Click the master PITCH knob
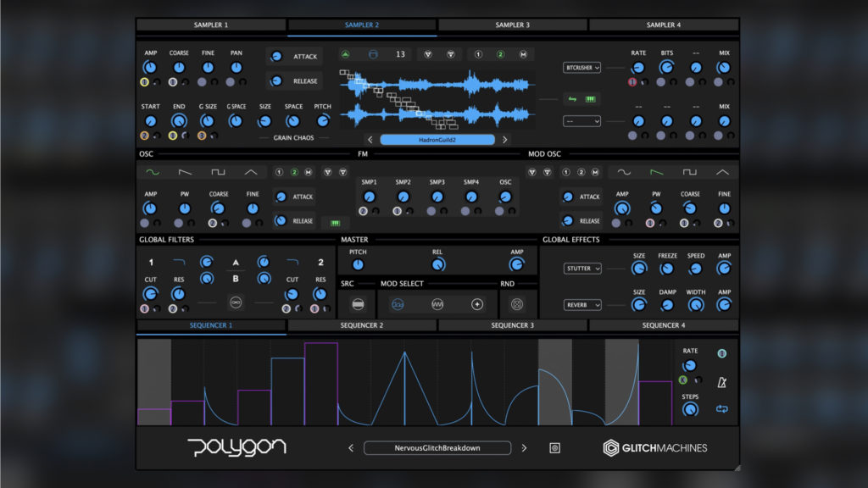The height and width of the screenshot is (488, 868). [x=358, y=264]
